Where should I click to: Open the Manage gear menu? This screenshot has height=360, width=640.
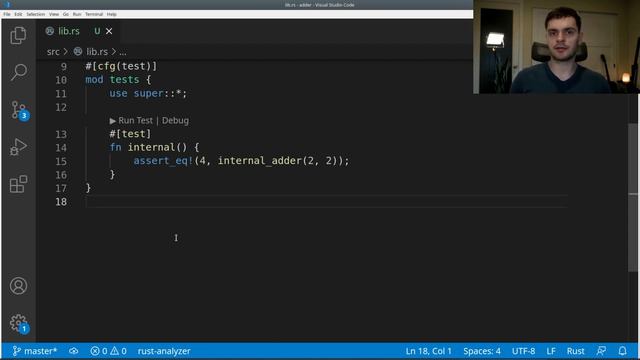(18, 323)
